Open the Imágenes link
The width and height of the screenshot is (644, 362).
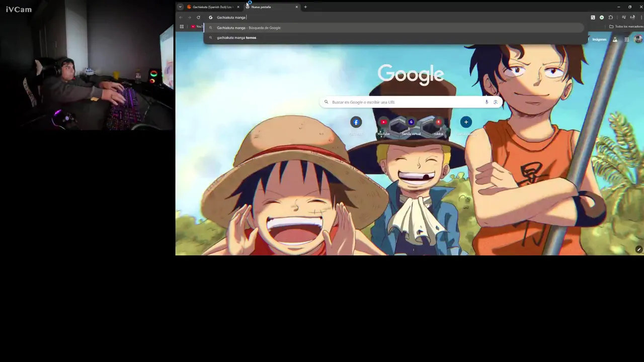coord(599,39)
